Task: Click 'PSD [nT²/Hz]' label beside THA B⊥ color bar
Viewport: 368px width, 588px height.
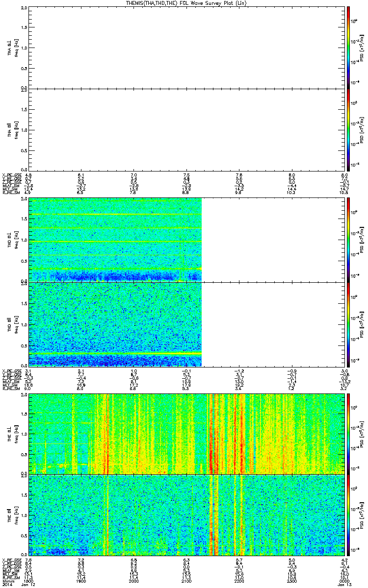Action: point(362,48)
